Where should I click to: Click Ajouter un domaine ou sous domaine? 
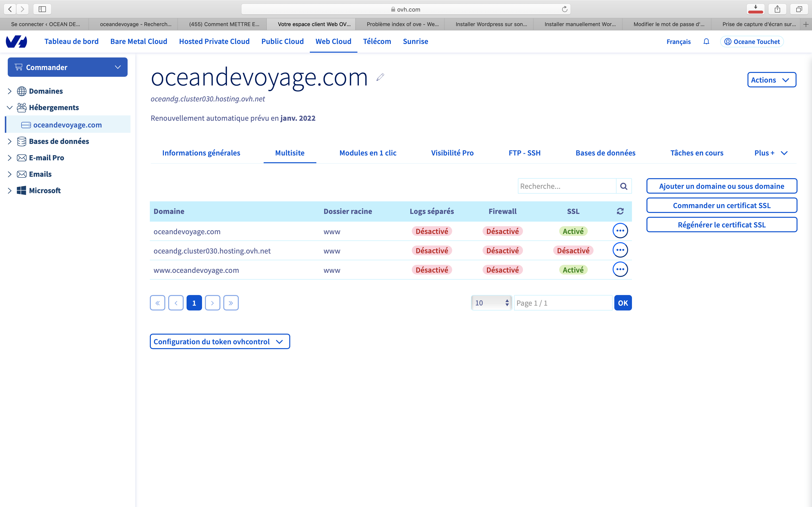click(x=722, y=186)
